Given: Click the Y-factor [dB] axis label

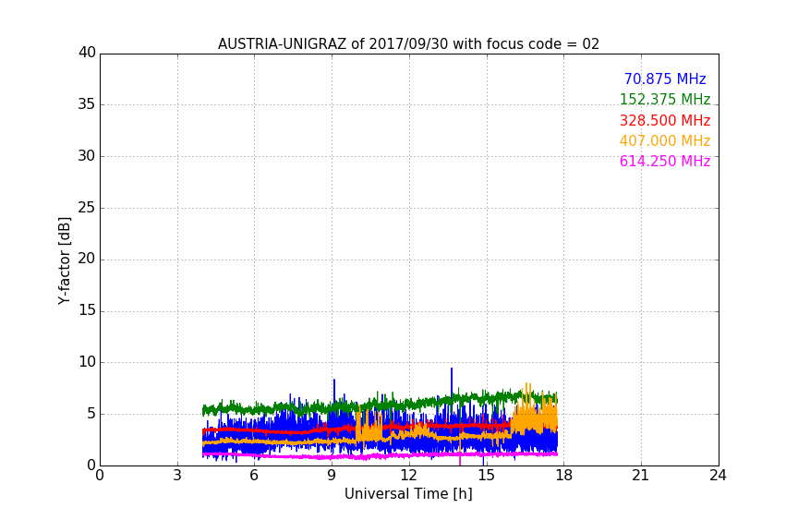Looking at the screenshot, I should [64, 260].
